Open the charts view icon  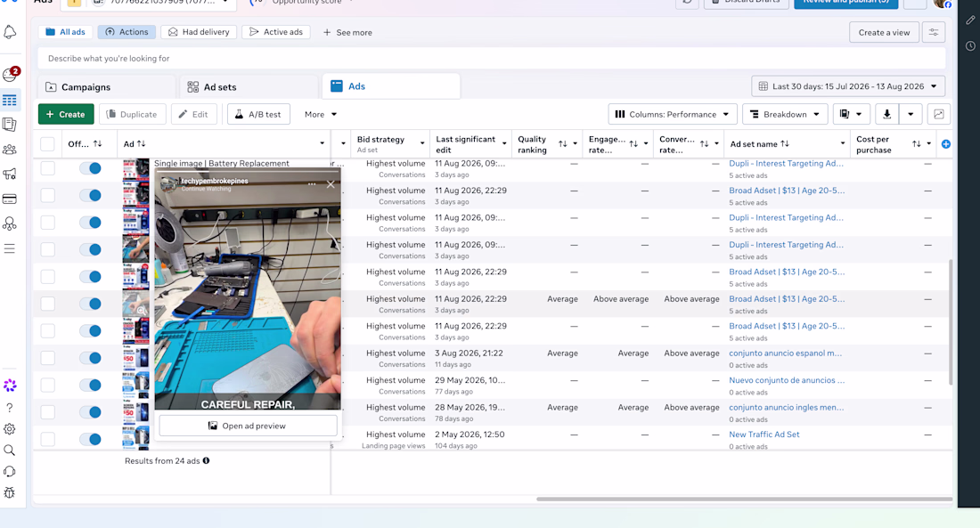point(939,114)
